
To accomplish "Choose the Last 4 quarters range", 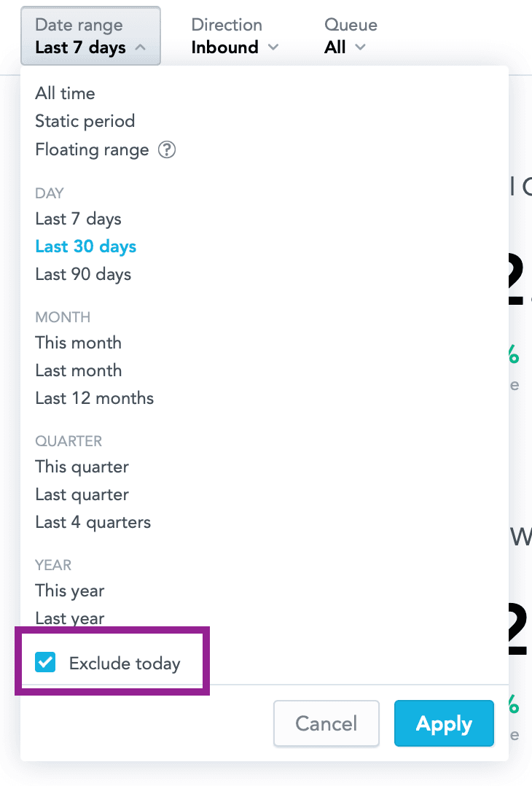I will coord(93,522).
